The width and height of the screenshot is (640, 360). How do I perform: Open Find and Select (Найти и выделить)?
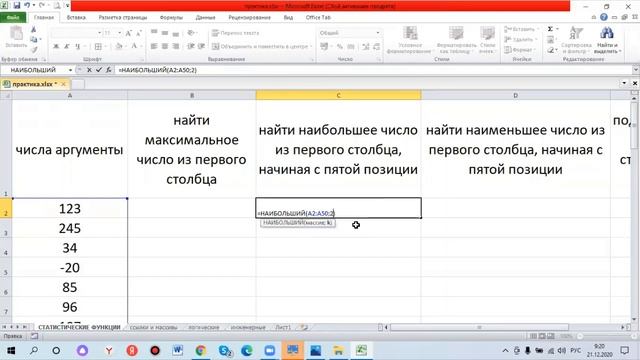pyautogui.click(x=607, y=40)
